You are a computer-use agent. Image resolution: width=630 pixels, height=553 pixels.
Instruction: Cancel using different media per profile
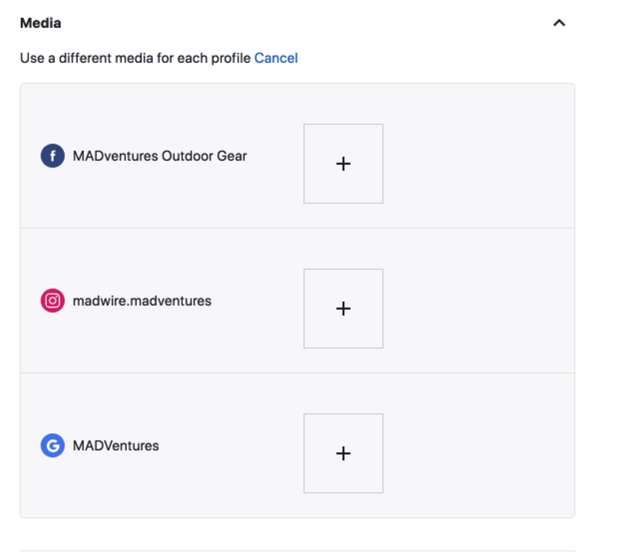(x=276, y=58)
